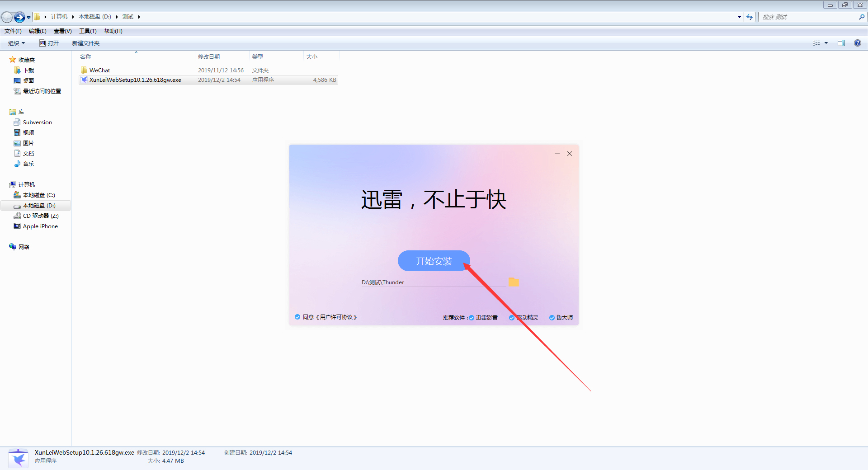Click the Thunder logo in the status bar

point(18,457)
